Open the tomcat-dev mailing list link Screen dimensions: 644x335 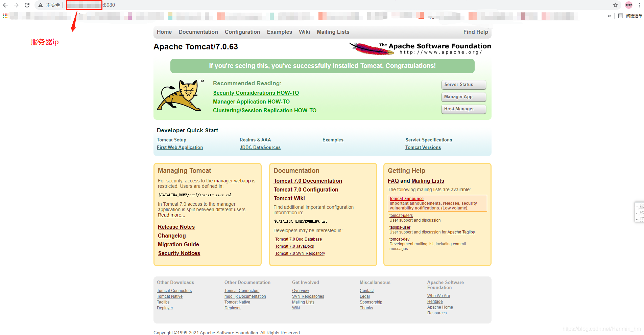399,239
